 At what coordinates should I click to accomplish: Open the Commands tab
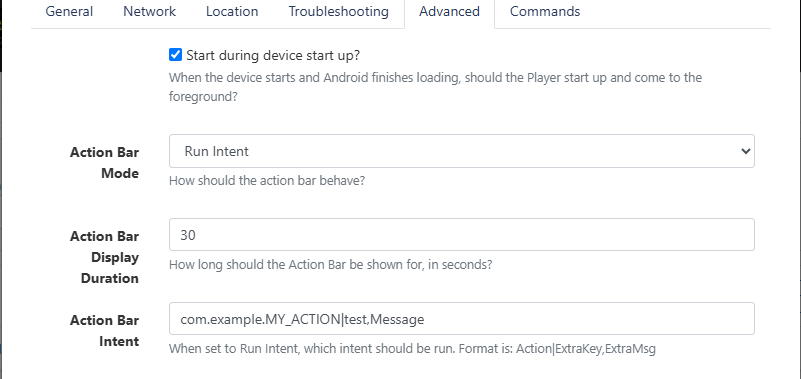click(545, 12)
